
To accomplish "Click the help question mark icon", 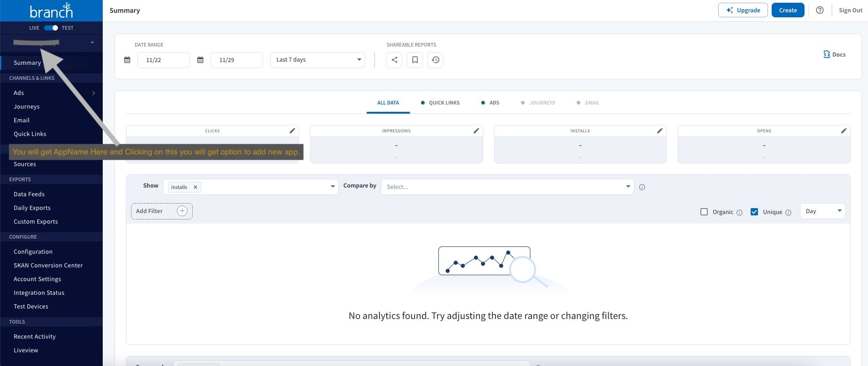I will pyautogui.click(x=820, y=10).
